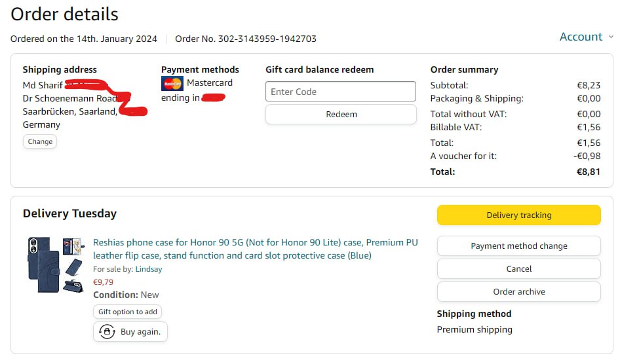Open the Reshias phone case thumbnail
The height and width of the screenshot is (364, 620).
point(55,264)
